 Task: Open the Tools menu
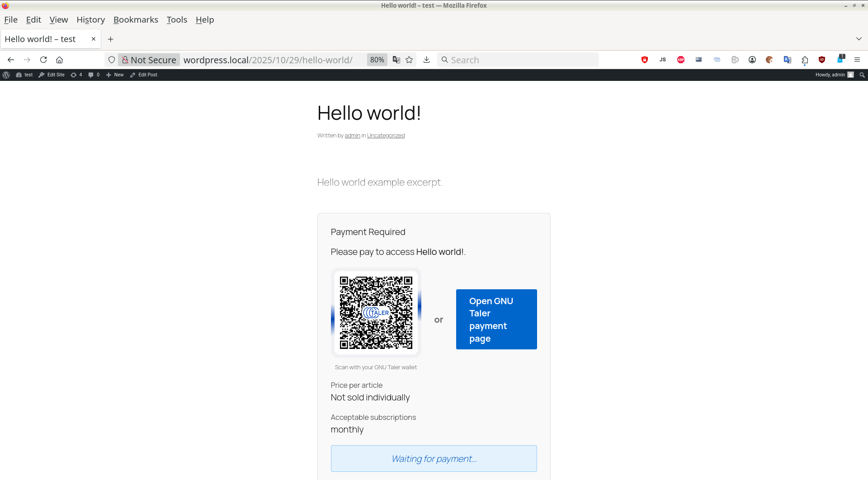tap(177, 20)
